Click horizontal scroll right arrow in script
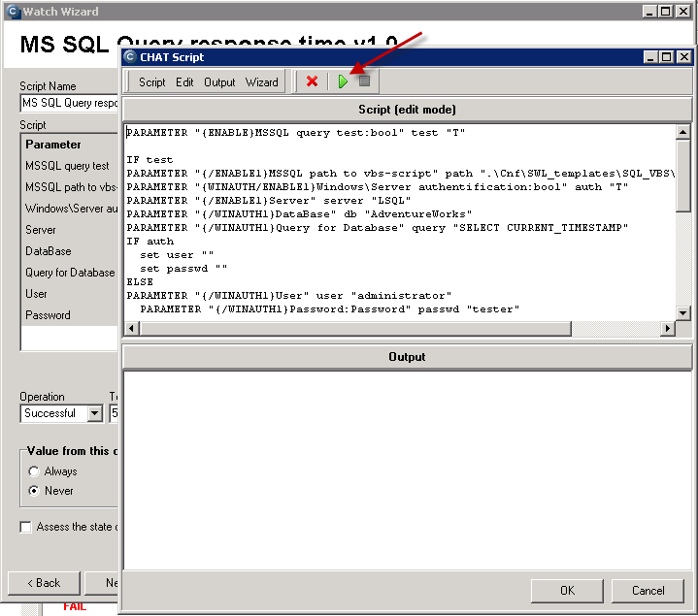 (x=667, y=329)
